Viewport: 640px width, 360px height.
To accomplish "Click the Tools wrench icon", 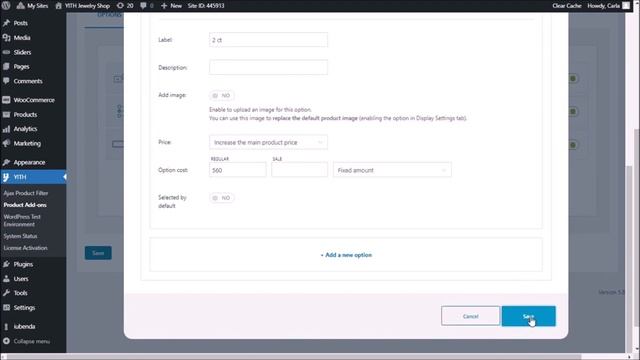I will coord(6,293).
